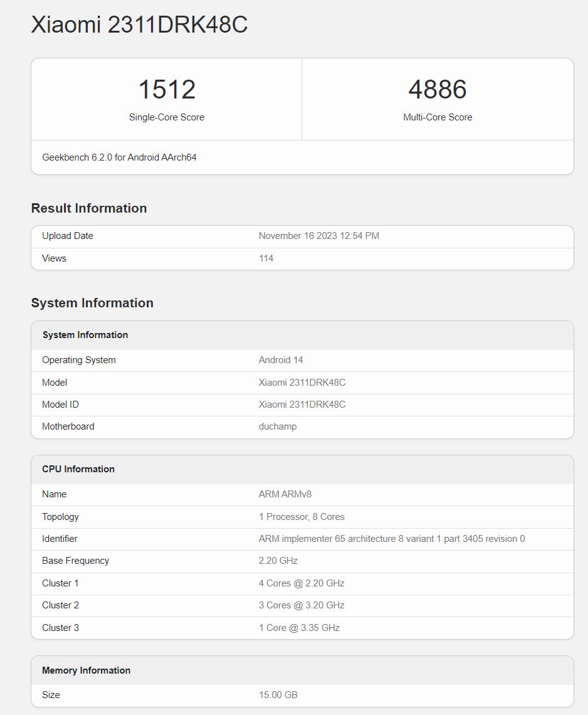
Task: Click the Xiaomi 2311DRK48C value in Model row
Action: tap(302, 382)
